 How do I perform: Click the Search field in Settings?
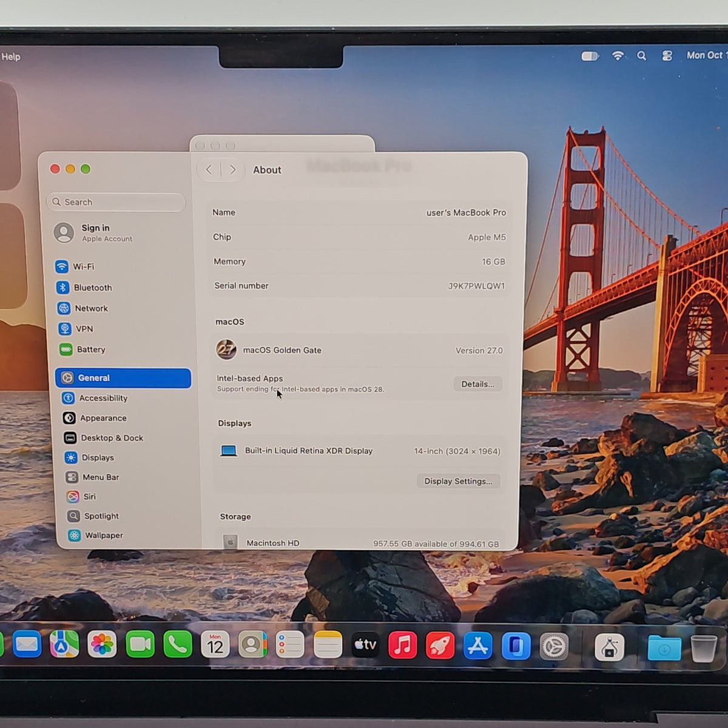[116, 202]
